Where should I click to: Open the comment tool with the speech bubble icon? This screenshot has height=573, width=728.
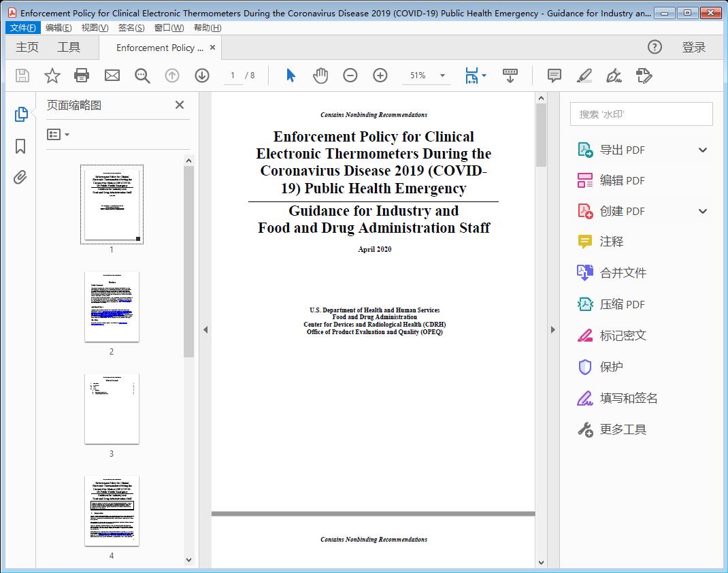click(554, 76)
